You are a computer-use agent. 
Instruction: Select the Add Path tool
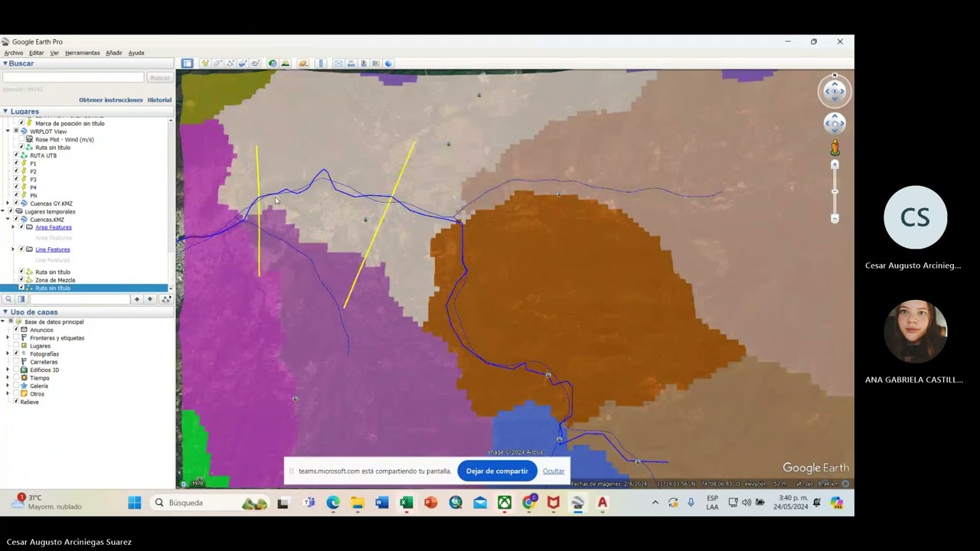click(x=230, y=64)
